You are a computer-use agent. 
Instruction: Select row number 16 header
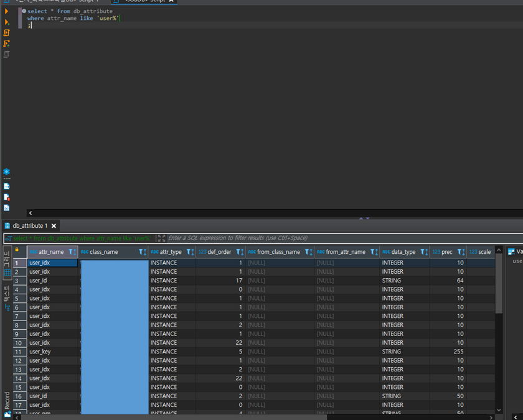click(x=20, y=396)
